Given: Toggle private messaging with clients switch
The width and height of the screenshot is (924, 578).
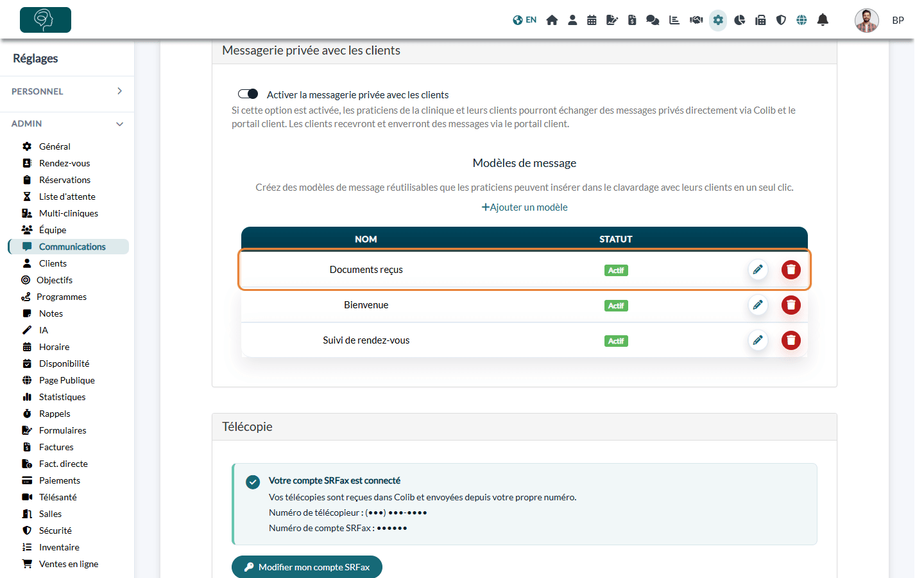Looking at the screenshot, I should click(248, 94).
